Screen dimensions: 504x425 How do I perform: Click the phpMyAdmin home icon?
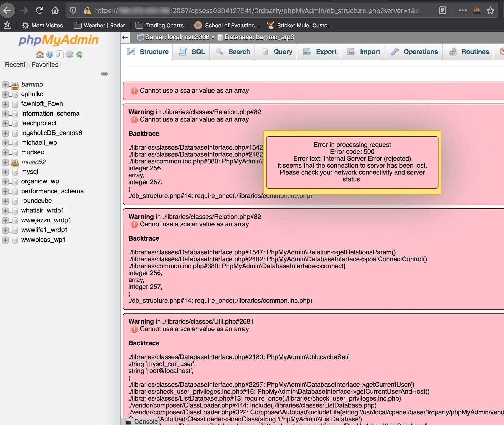click(x=40, y=54)
